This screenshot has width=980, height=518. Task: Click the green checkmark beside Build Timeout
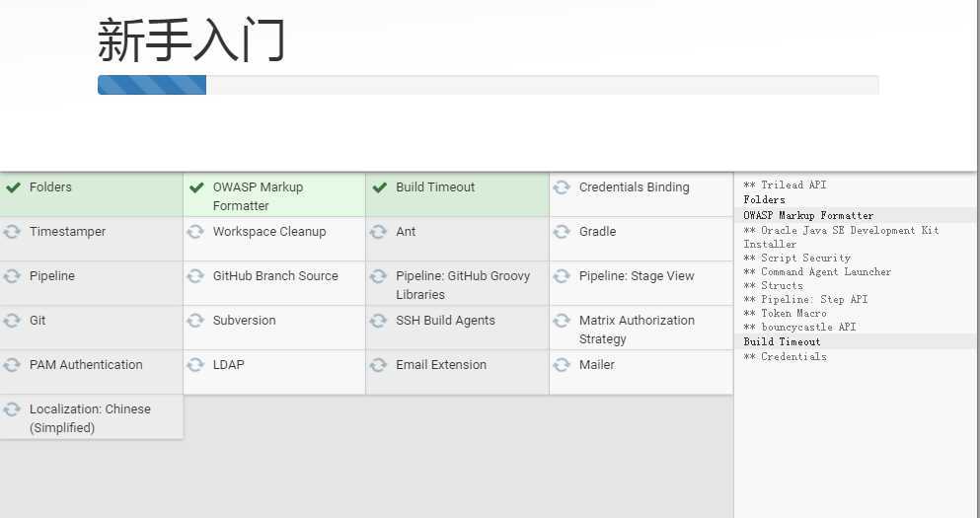point(379,186)
